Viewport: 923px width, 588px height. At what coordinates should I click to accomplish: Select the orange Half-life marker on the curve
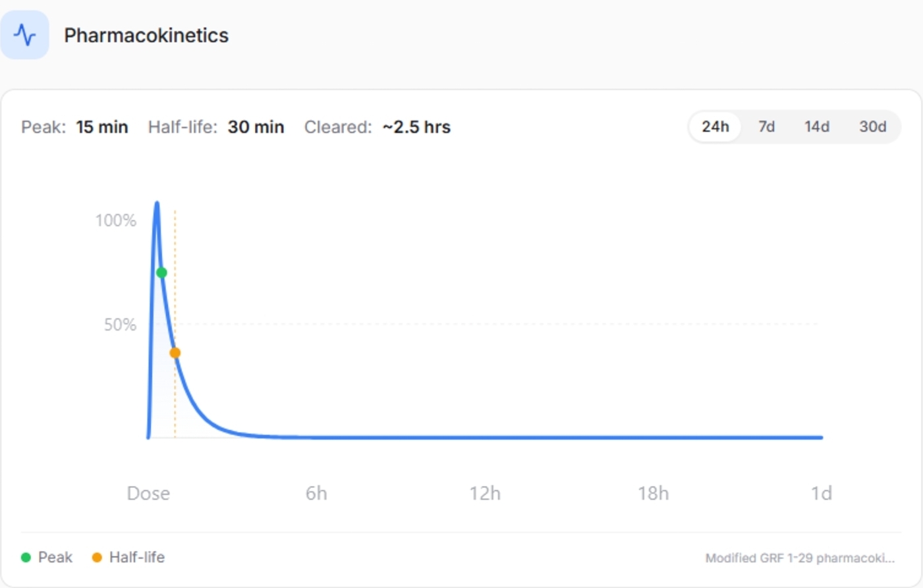pos(175,353)
